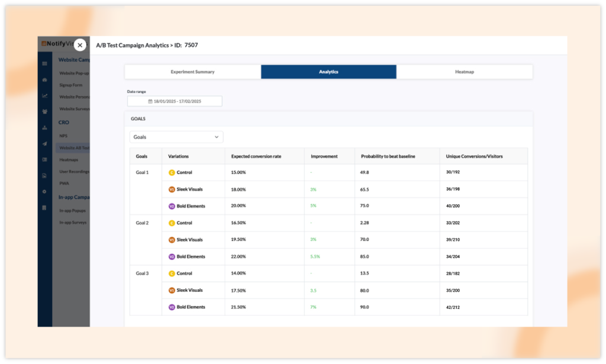Open the settings gear sidebar icon
The width and height of the screenshot is (606, 364).
[45, 192]
